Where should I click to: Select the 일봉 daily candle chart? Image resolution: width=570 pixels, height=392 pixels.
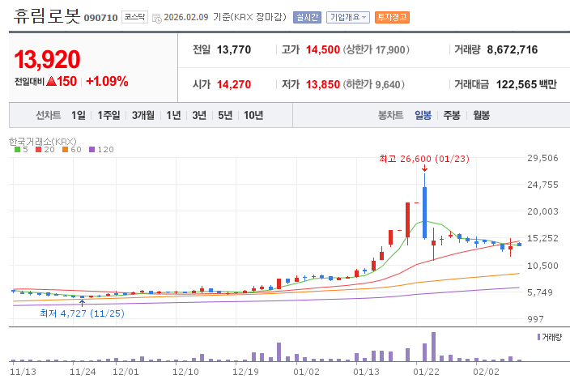coord(423,115)
